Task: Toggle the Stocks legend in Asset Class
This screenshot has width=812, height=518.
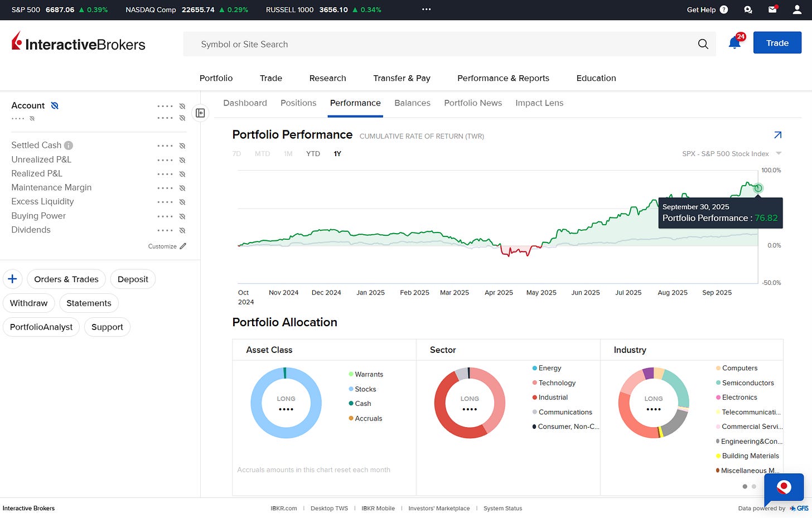Action: pyautogui.click(x=362, y=389)
